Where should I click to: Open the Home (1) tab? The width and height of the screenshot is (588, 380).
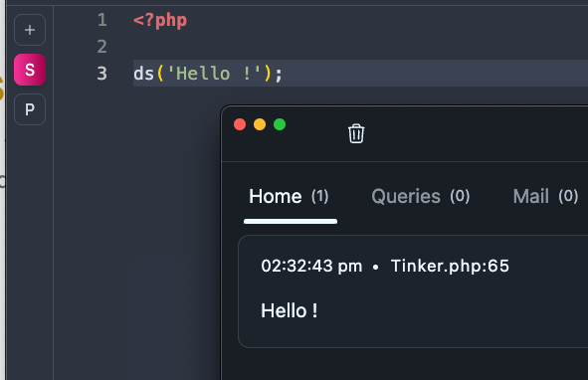289,197
